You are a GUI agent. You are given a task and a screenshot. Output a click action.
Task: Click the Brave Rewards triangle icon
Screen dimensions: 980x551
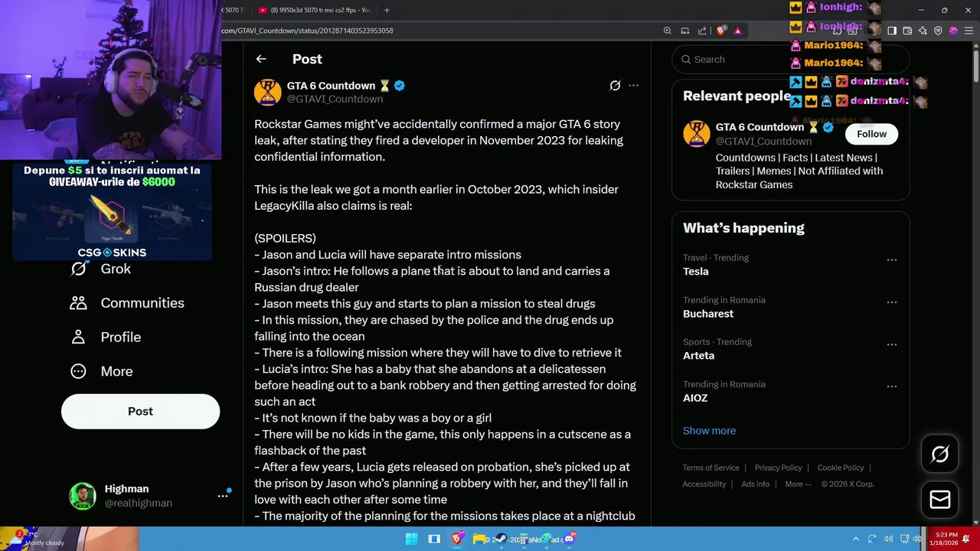click(x=737, y=31)
